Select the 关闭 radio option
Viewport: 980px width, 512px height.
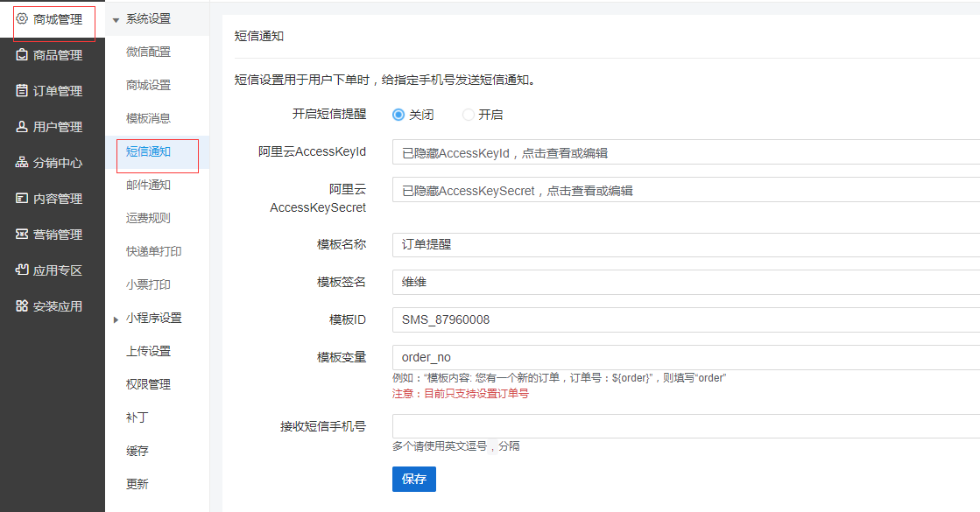(x=398, y=115)
